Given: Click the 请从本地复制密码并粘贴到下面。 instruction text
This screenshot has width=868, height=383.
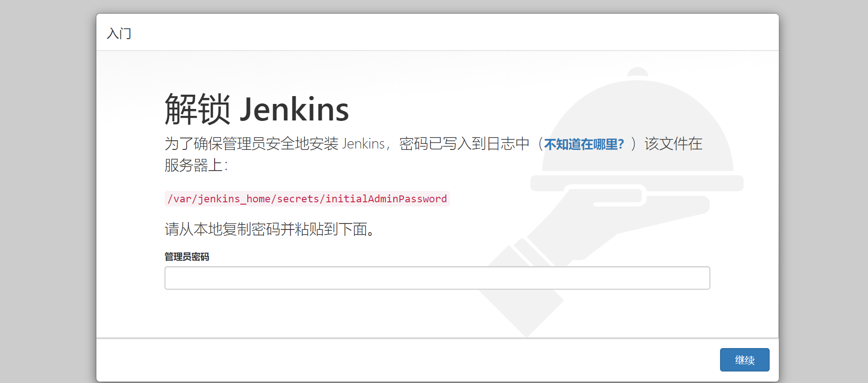Looking at the screenshot, I should click(271, 229).
